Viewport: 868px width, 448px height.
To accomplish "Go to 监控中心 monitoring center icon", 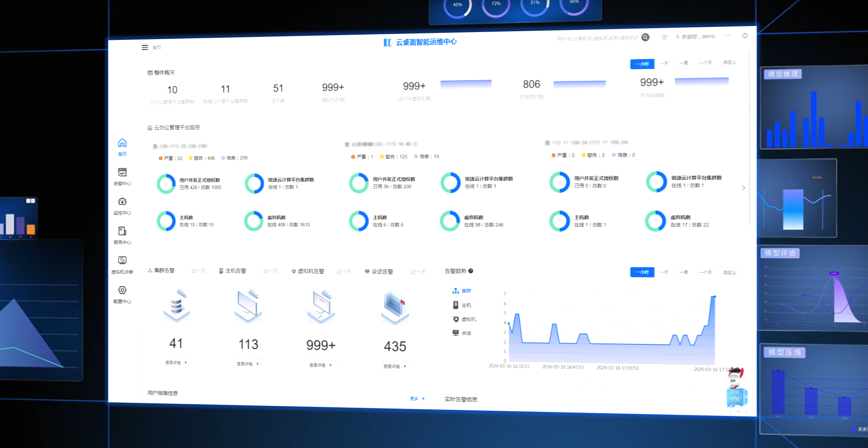I will [x=122, y=202].
